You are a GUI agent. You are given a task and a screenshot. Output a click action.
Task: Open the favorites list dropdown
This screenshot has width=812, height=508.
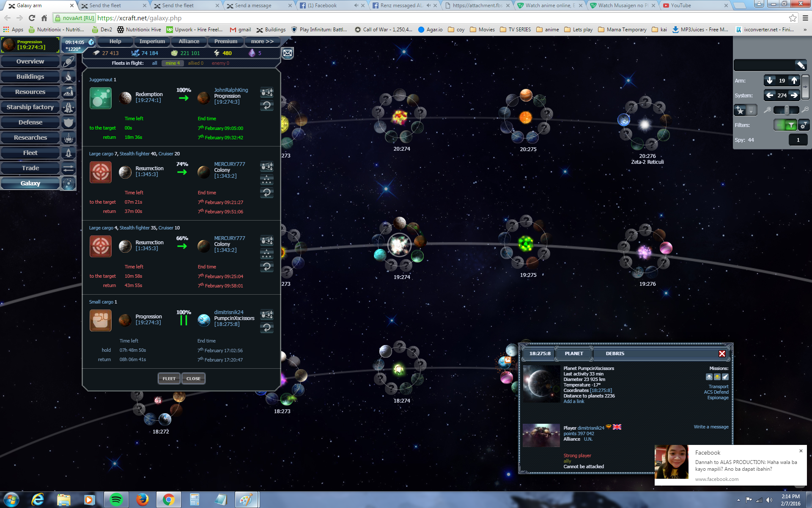click(x=751, y=110)
